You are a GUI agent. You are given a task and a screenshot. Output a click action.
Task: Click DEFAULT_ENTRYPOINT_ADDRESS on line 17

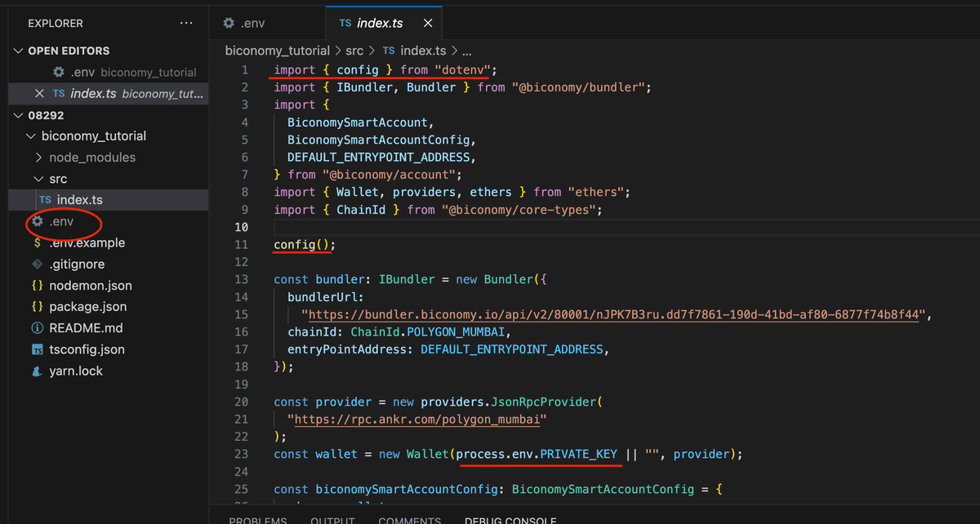[x=512, y=349]
